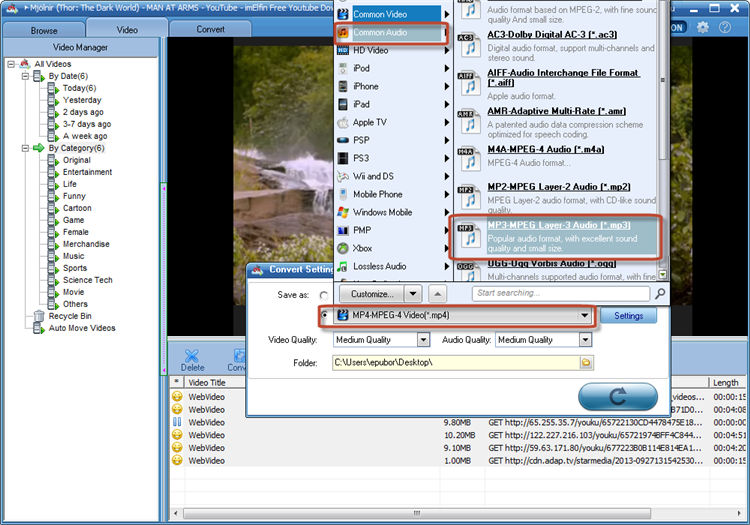
Task: Expand the iPhone submenu arrow
Action: 446,87
